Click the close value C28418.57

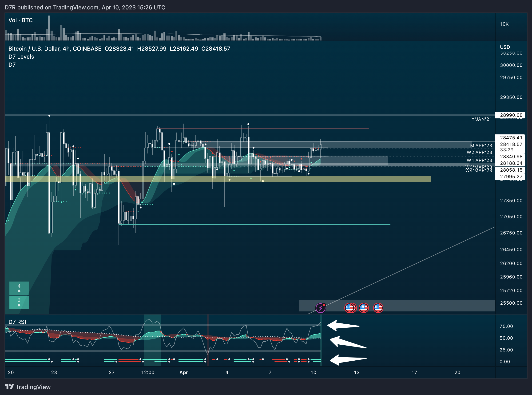point(216,49)
